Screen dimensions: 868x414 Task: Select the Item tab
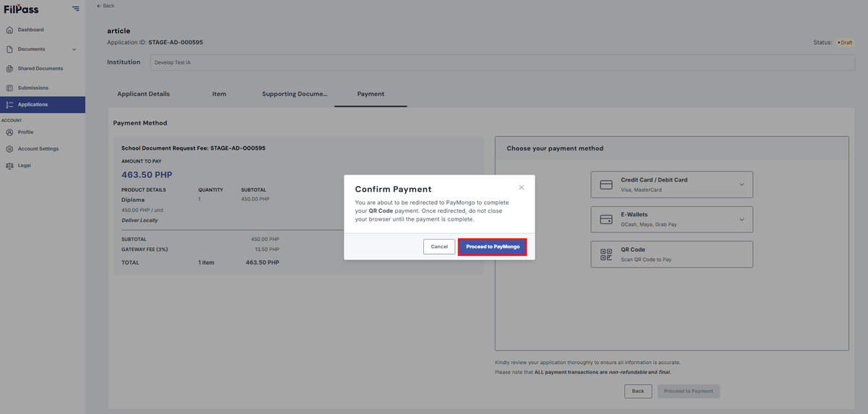tap(219, 94)
